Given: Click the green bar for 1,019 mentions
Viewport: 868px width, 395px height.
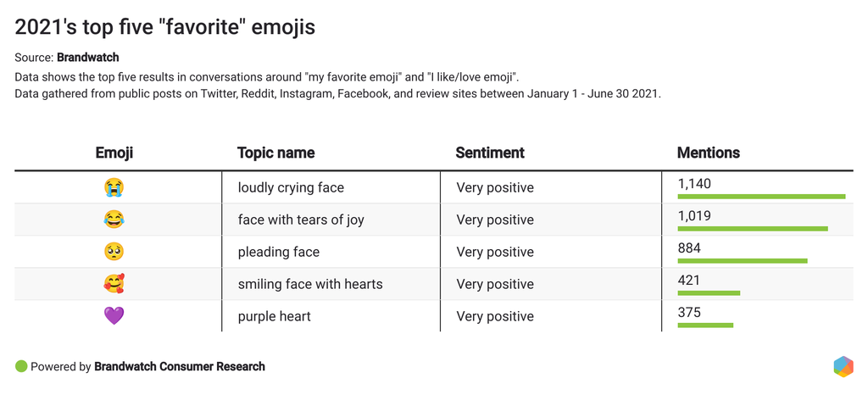Looking at the screenshot, I should coord(753,229).
